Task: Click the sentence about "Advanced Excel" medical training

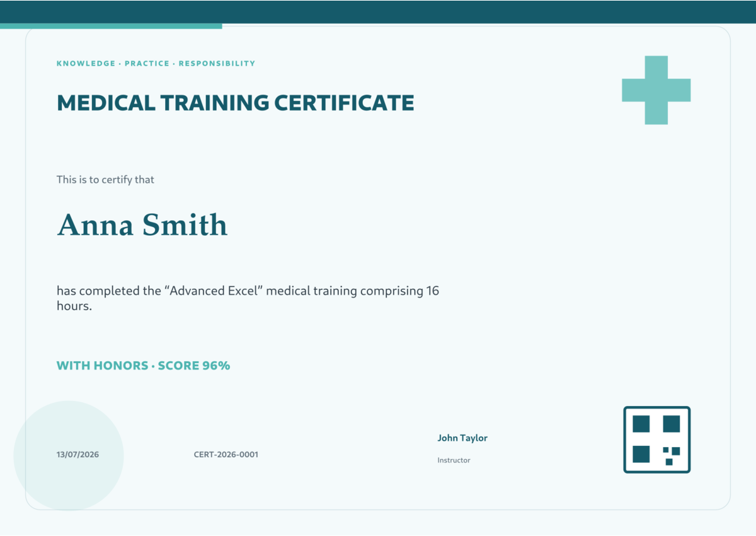Action: coord(248,298)
